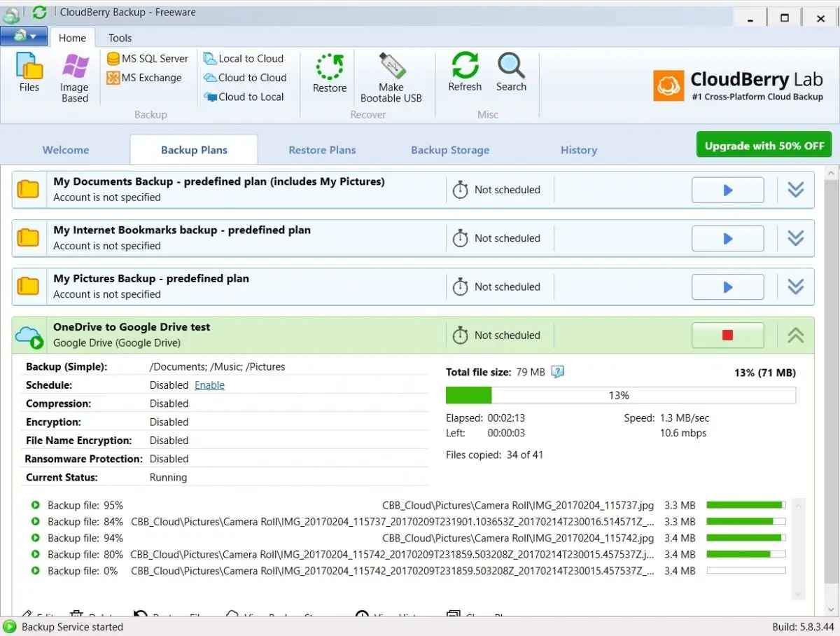Open the Backup Storage tab
The image size is (840, 636).
click(450, 150)
